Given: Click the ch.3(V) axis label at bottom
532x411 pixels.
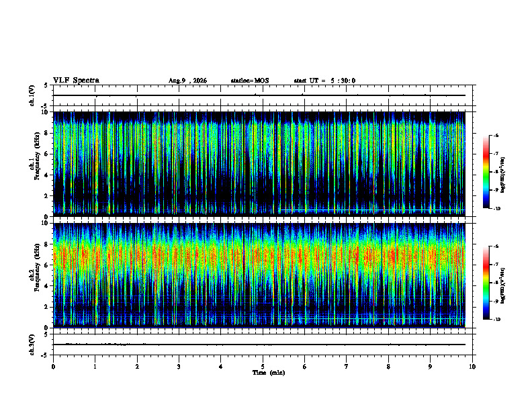Looking at the screenshot, I should tap(32, 345).
